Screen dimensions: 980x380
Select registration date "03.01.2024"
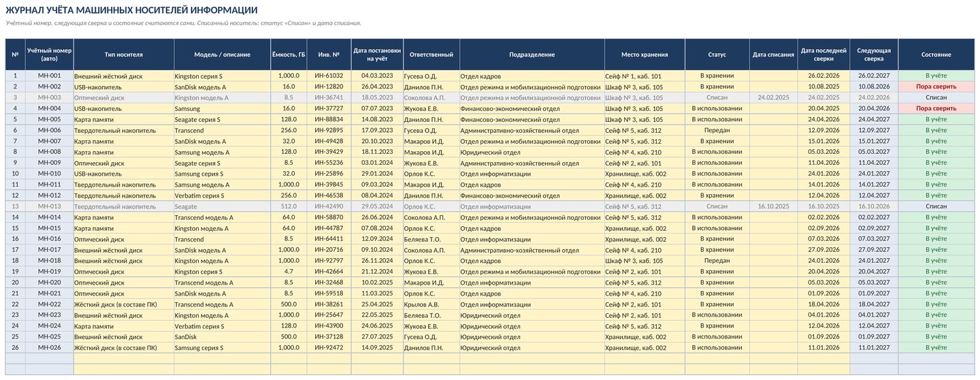(x=377, y=163)
